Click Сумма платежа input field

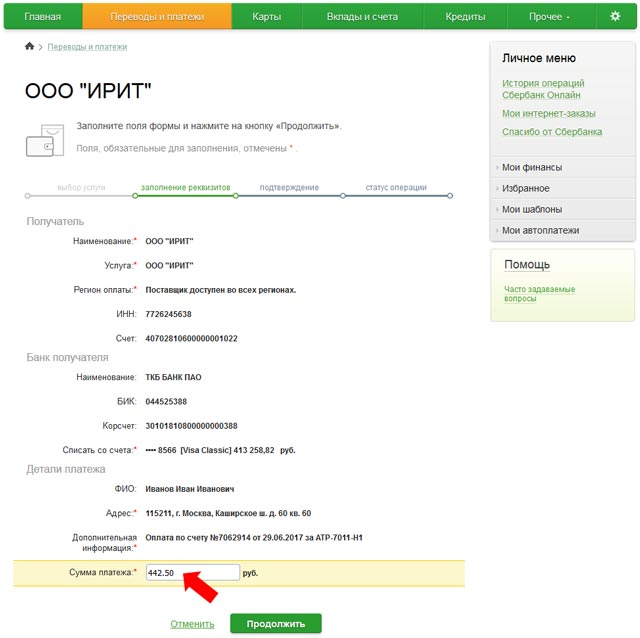[x=192, y=573]
